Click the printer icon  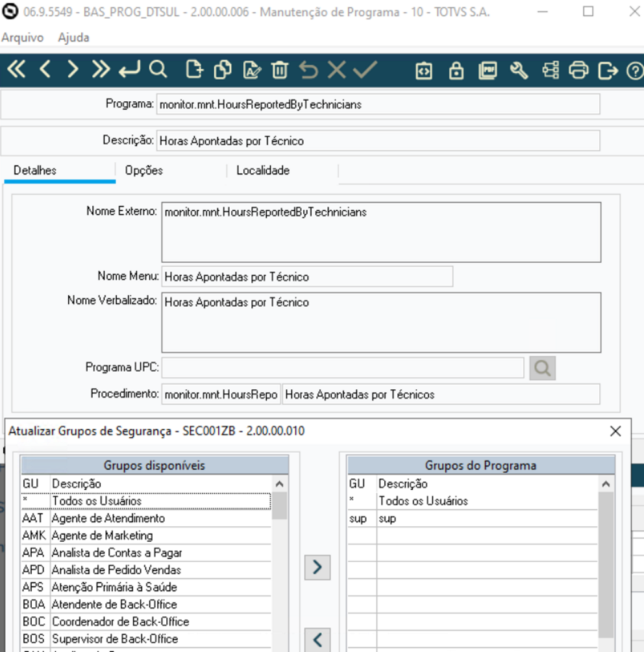click(x=578, y=70)
